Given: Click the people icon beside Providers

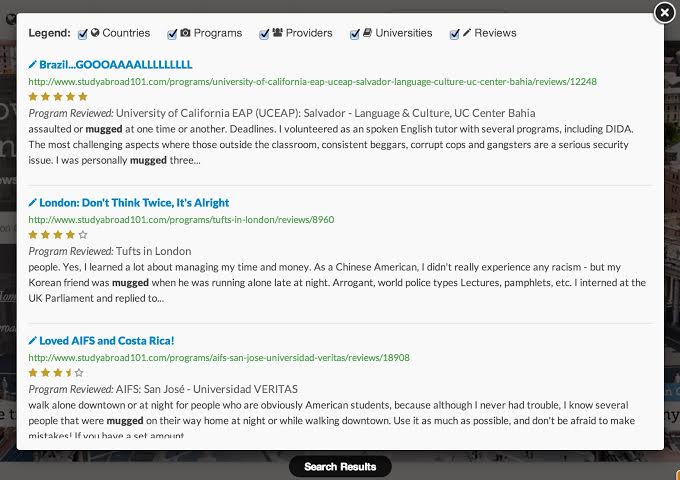Looking at the screenshot, I should (278, 33).
